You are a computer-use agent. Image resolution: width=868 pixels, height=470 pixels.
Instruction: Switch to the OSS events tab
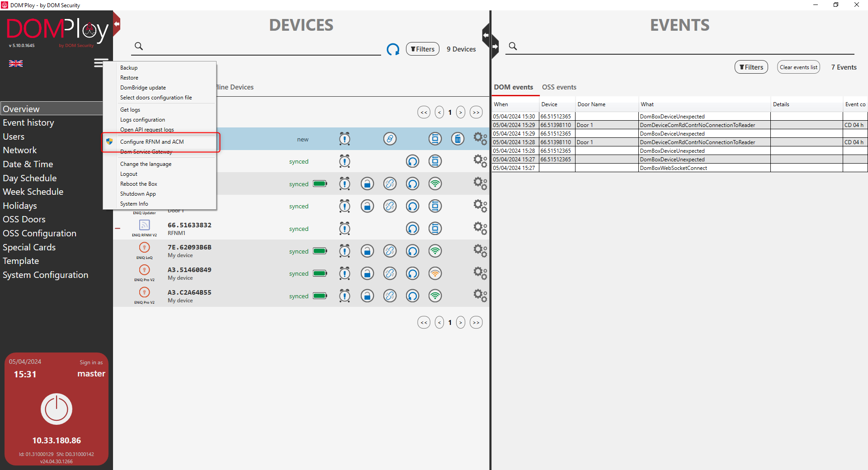559,87
